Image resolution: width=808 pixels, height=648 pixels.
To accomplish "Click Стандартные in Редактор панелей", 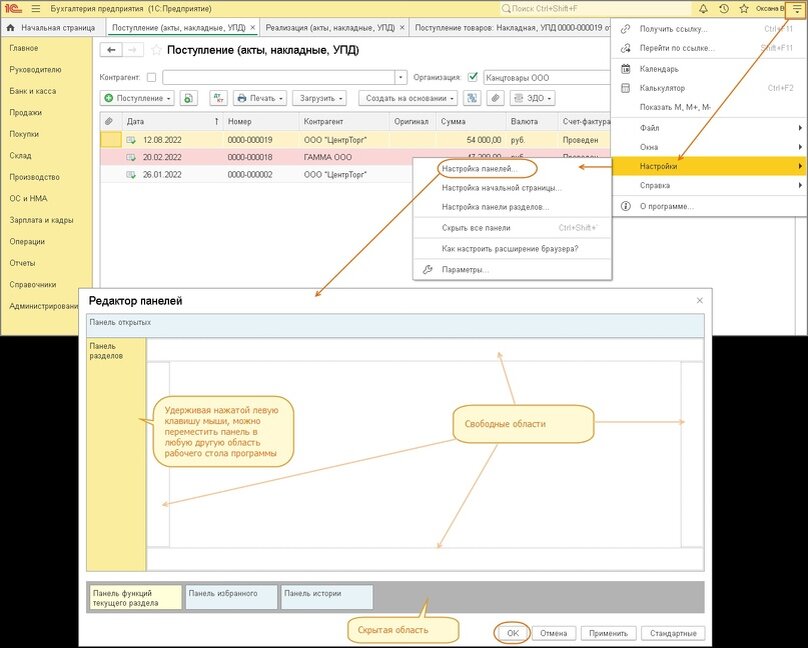I will pos(673,633).
